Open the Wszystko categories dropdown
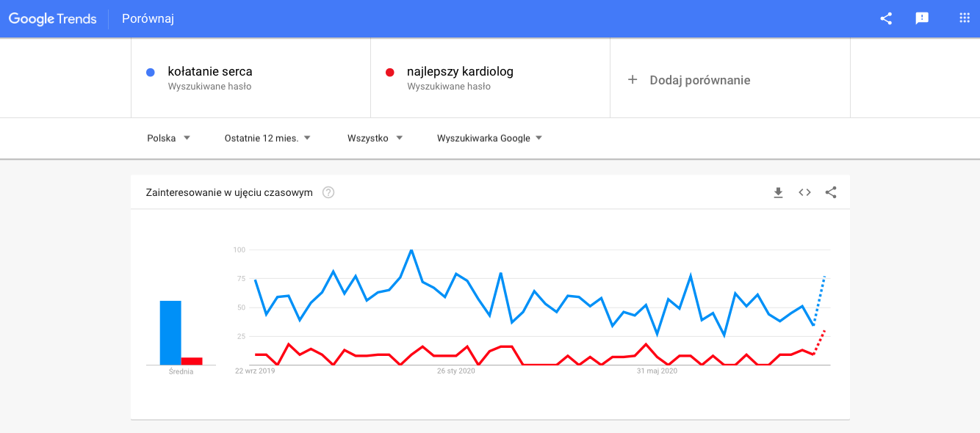The height and width of the screenshot is (433, 980). (x=375, y=138)
